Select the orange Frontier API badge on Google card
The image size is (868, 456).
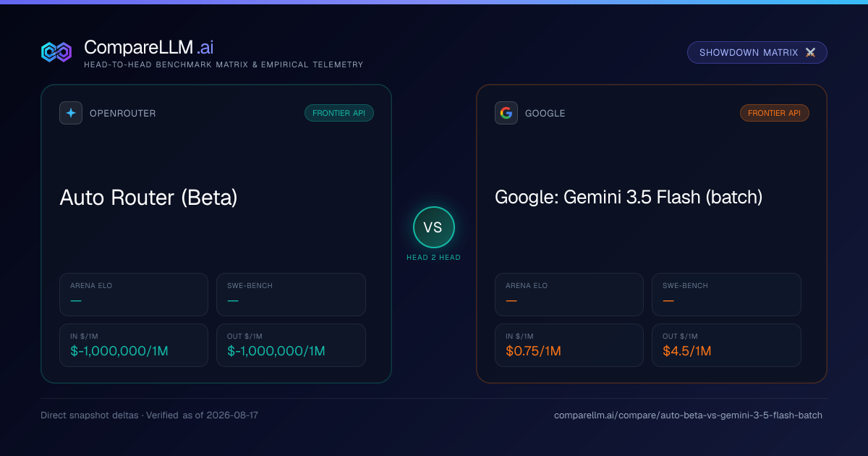(x=775, y=113)
